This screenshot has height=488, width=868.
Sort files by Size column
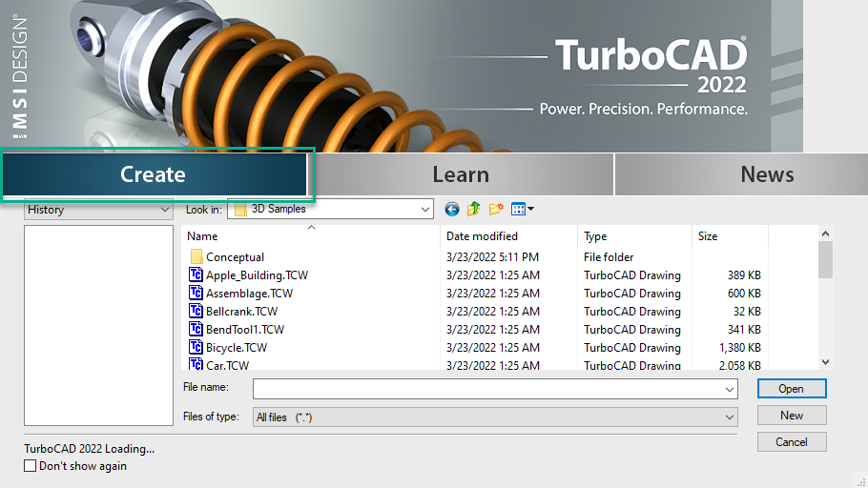coord(730,236)
